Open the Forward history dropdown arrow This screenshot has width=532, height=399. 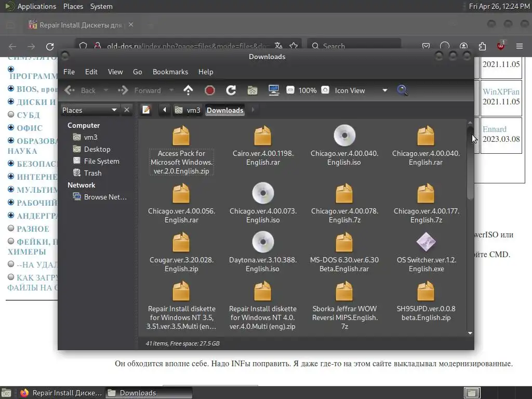(x=171, y=90)
